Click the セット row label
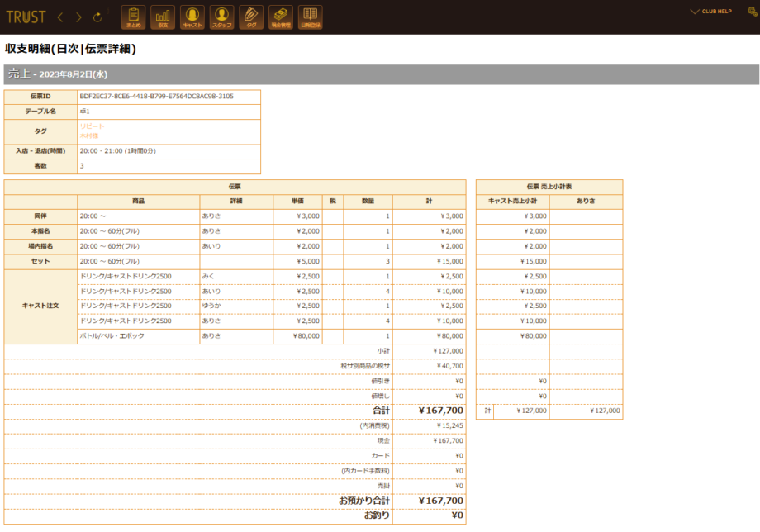Viewport: 760px width, 532px height. pyautogui.click(x=40, y=262)
